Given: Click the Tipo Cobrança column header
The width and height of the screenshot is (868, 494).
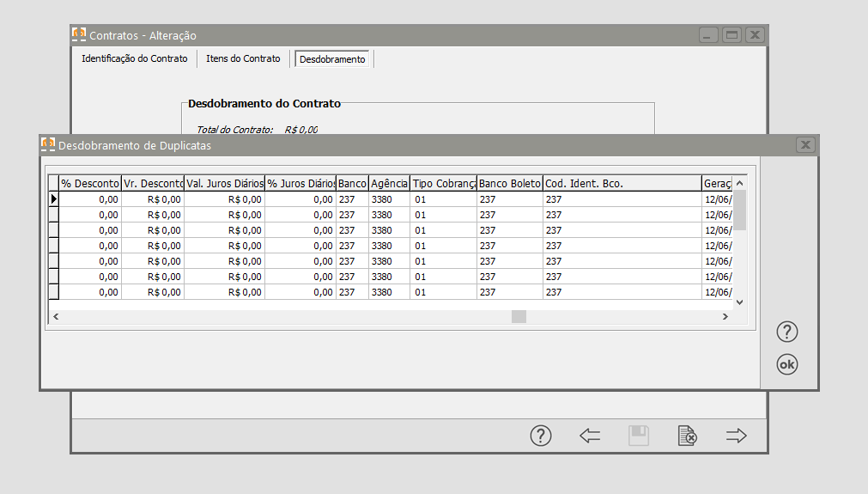Looking at the screenshot, I should [443, 183].
